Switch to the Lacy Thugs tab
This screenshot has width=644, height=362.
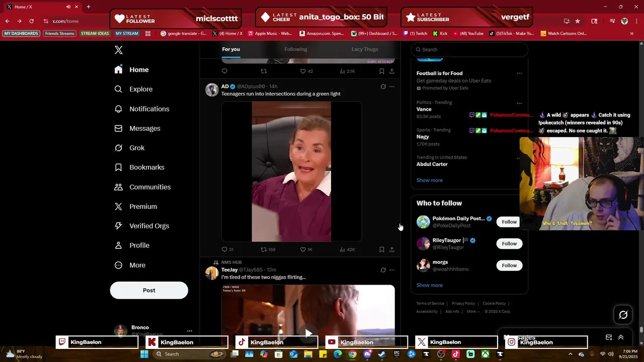365,49
